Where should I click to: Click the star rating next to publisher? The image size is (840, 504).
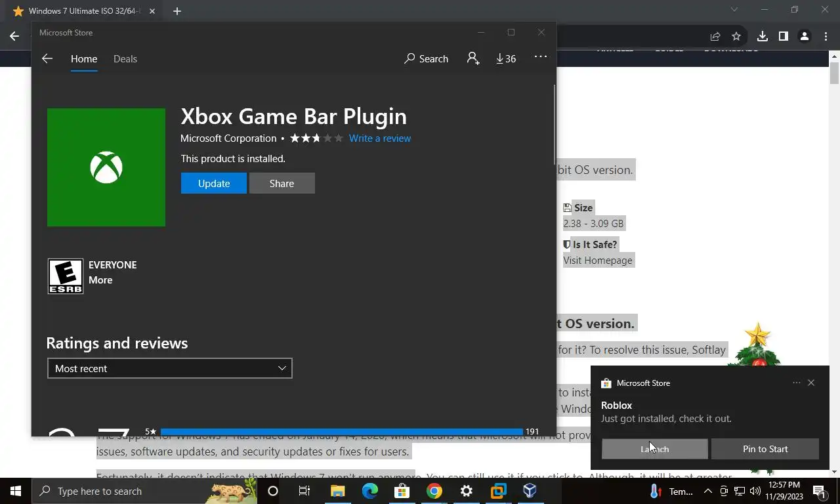[316, 138]
